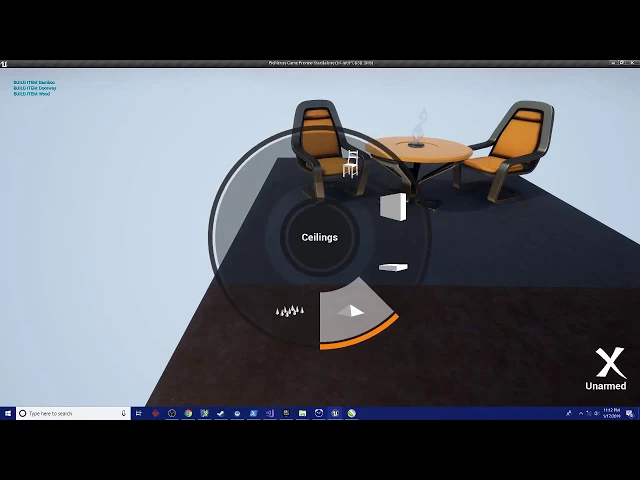This screenshot has height=480, width=640.
Task: Open the People tray icon
Action: point(569,413)
